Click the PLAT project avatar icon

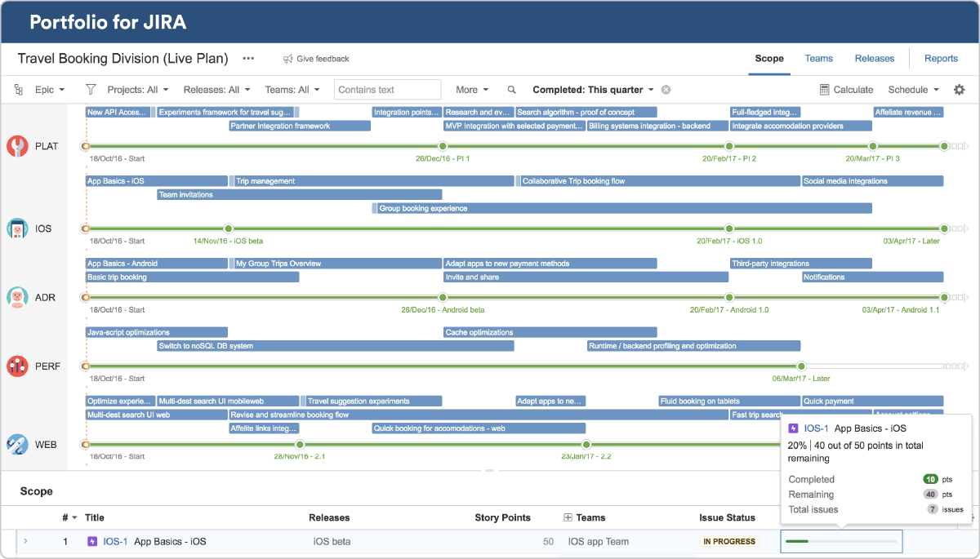click(x=18, y=146)
